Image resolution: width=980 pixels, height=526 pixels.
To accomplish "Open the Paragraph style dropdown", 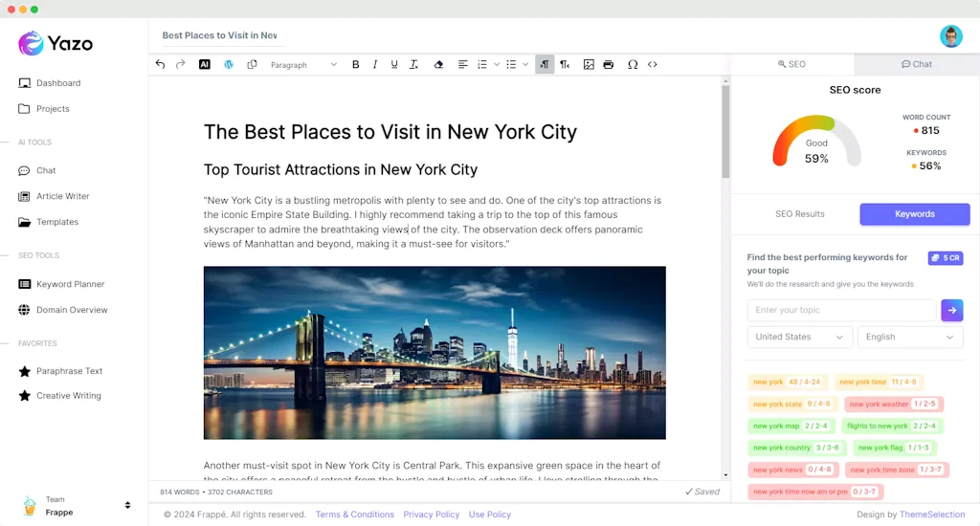I will [303, 65].
